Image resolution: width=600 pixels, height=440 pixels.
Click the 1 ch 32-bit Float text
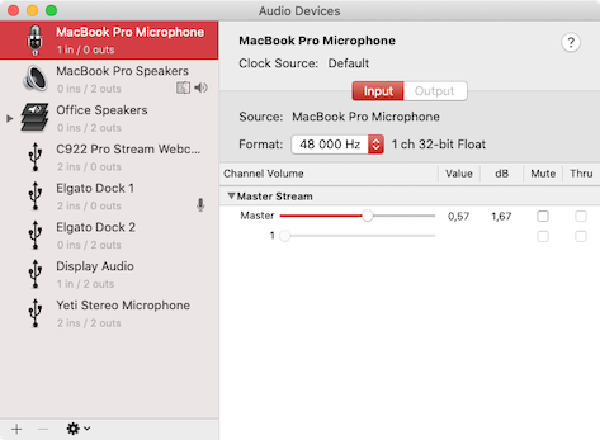point(439,144)
